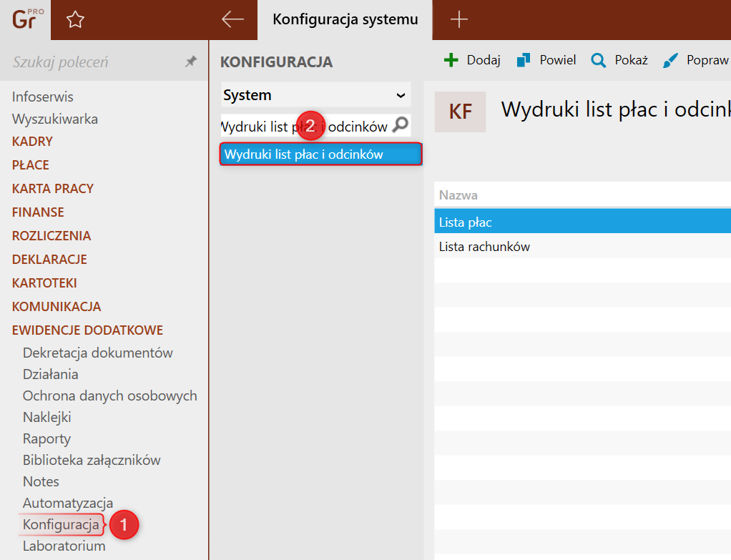Viewport: 731px width, 560px height.
Task: Select Wydruki list płac i odcinków item
Action: (x=320, y=154)
